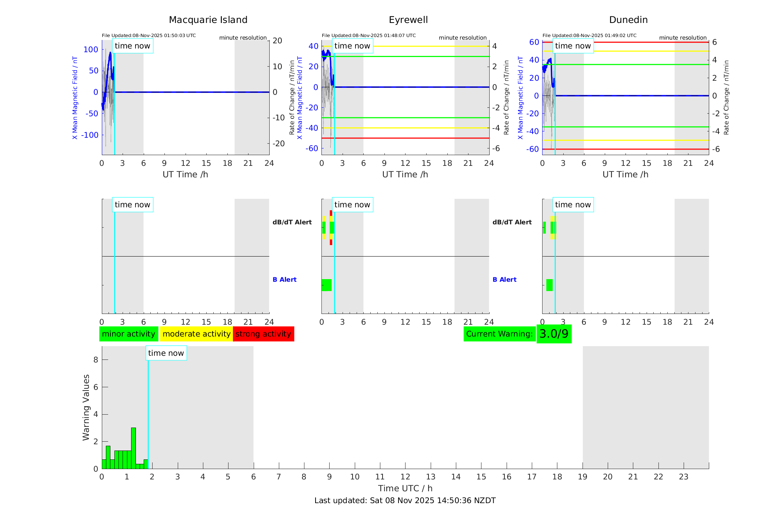Click the Last updated timestamp text
This screenshot has width=784, height=532.
[x=405, y=501]
